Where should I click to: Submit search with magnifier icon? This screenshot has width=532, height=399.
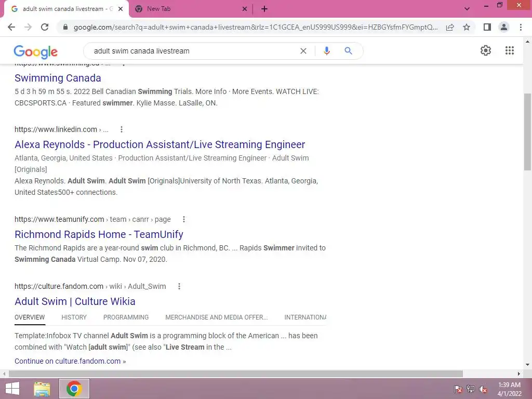click(x=348, y=51)
